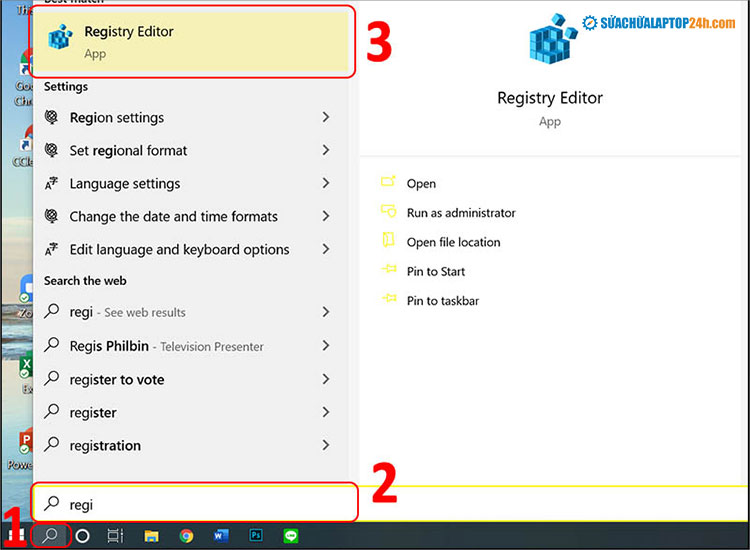Viewport: 750px width, 550px height.
Task: Click the Change date and time formats icon
Action: [x=51, y=216]
